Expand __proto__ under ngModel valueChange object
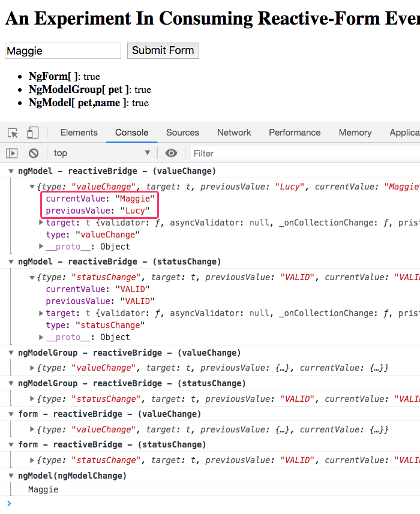 [41, 247]
